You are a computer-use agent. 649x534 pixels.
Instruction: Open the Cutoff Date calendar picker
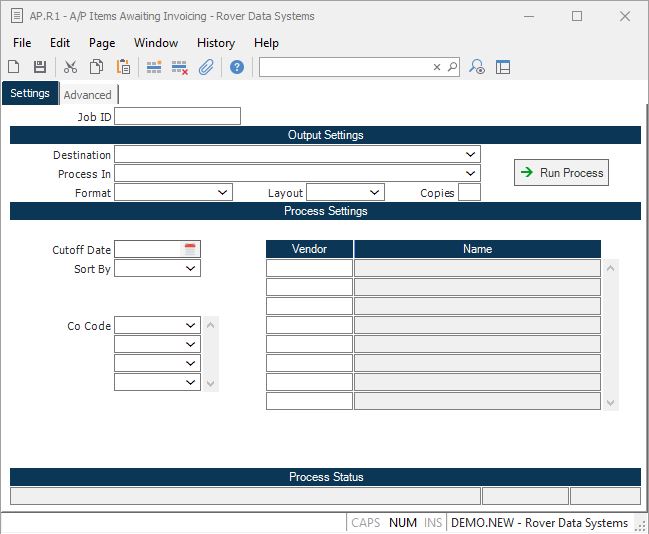191,249
